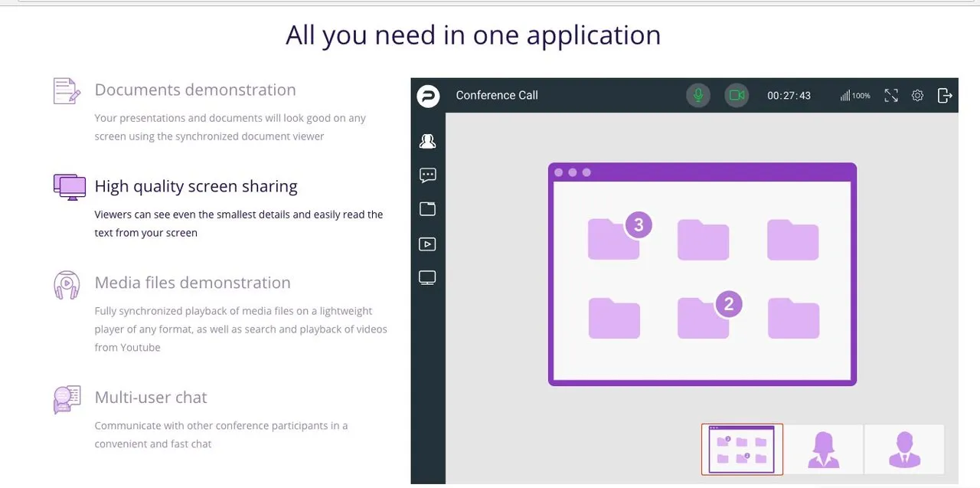This screenshot has width=980, height=488.
Task: Click the round logo in conference header
Action: tap(428, 96)
